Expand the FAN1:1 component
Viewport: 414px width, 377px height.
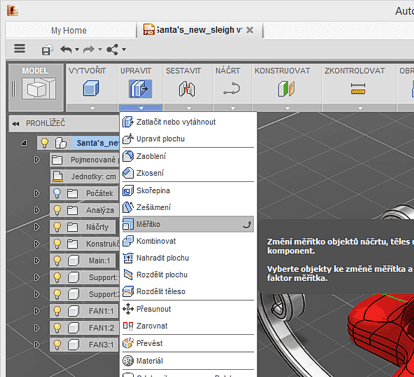37,311
